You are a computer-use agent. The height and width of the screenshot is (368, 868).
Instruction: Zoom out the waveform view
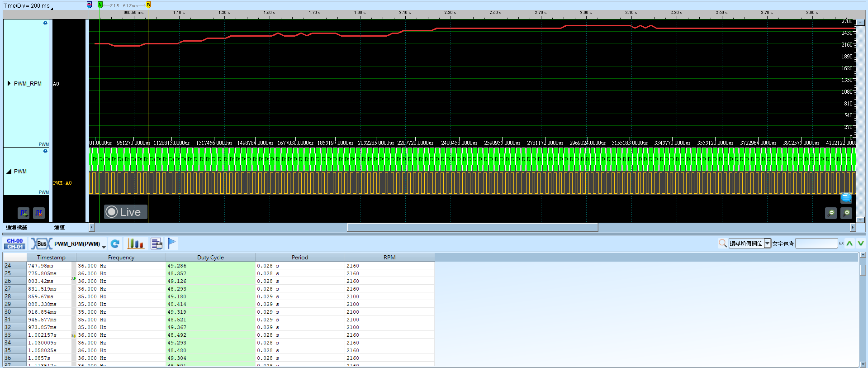coord(831,213)
